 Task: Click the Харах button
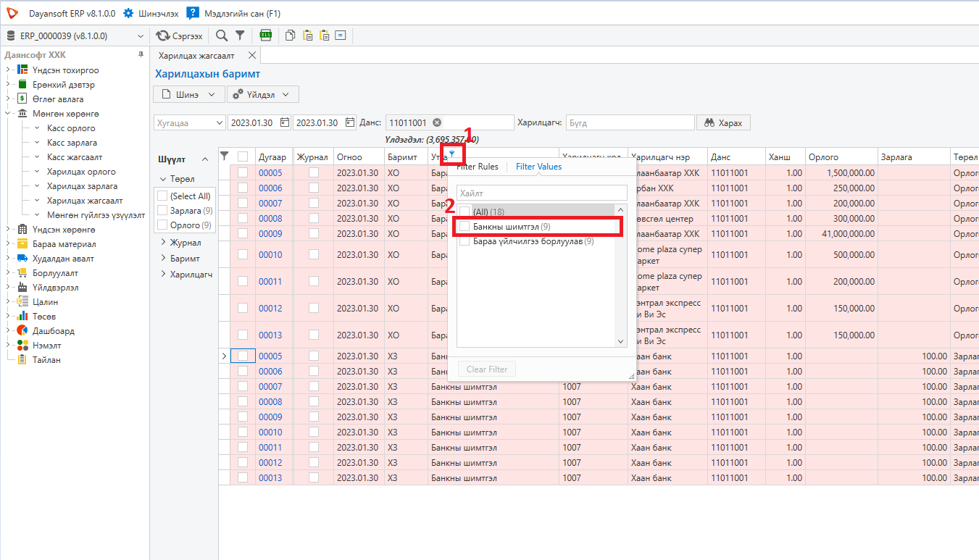point(723,122)
